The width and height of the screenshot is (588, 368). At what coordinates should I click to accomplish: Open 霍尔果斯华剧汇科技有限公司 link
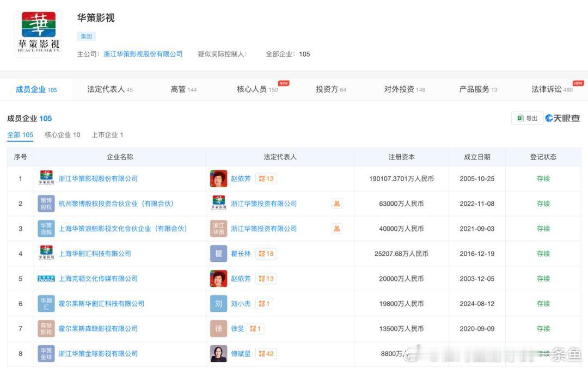click(x=101, y=303)
